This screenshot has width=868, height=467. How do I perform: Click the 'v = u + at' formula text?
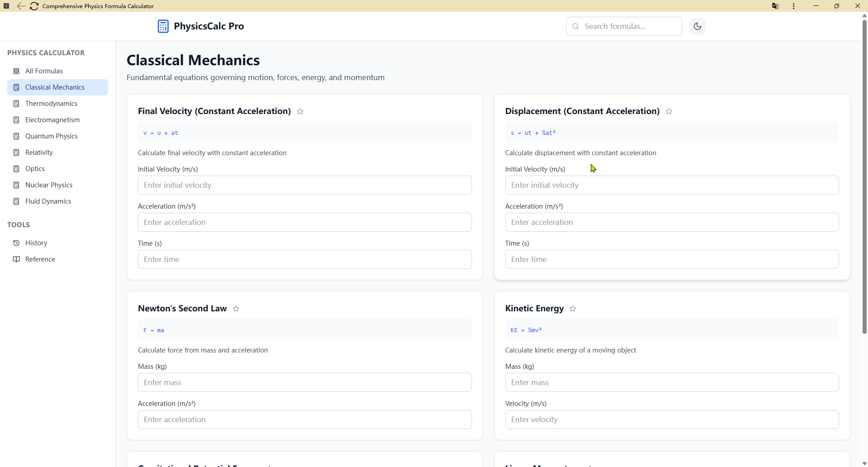pyautogui.click(x=160, y=133)
